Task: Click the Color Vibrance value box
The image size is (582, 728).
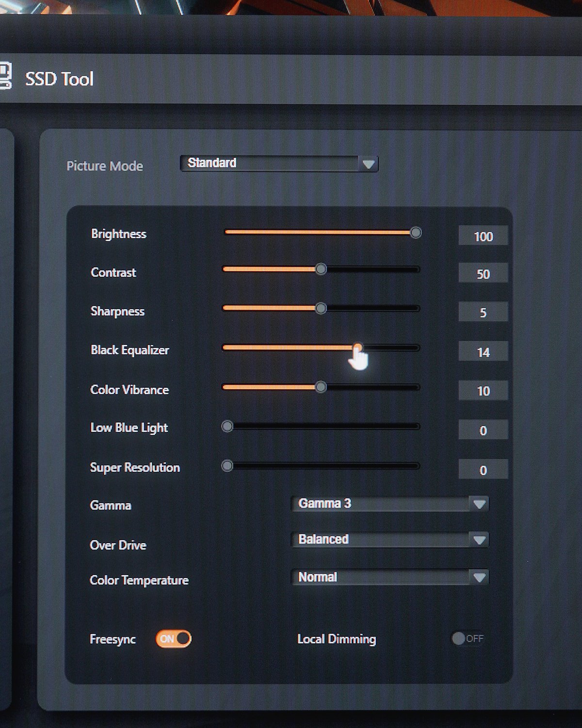Action: [483, 391]
